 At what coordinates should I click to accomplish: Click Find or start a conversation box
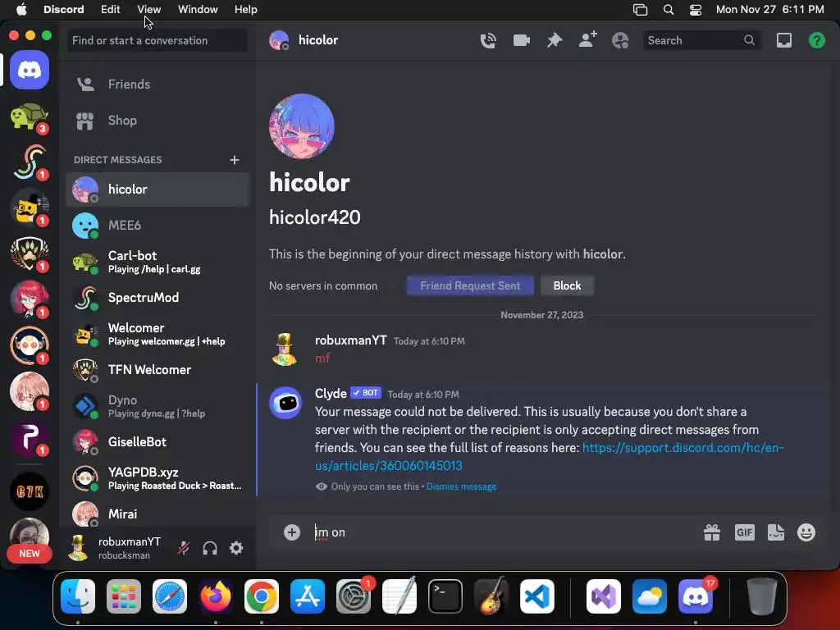pyautogui.click(x=157, y=40)
